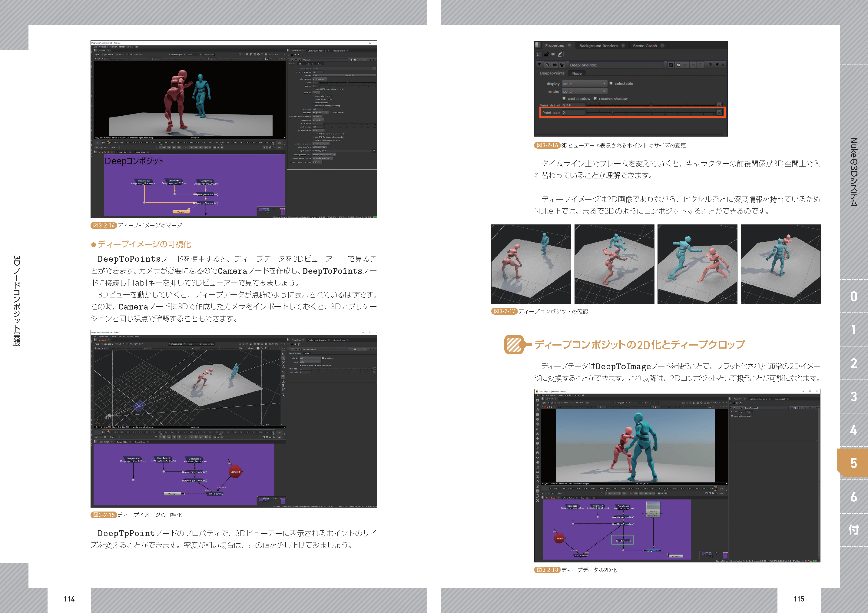Viewport: 868px width, 613px height.
Task: Open the Background Renders tab
Action: point(598,46)
